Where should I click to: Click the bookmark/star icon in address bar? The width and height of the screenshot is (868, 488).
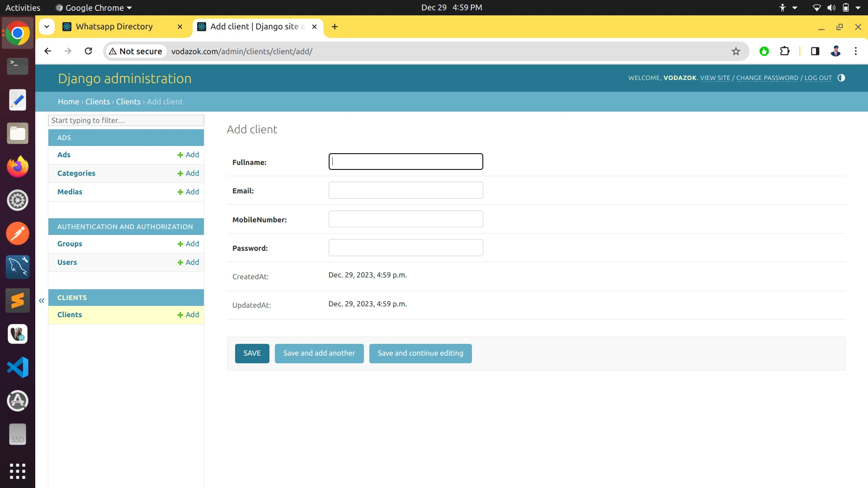pos(736,51)
